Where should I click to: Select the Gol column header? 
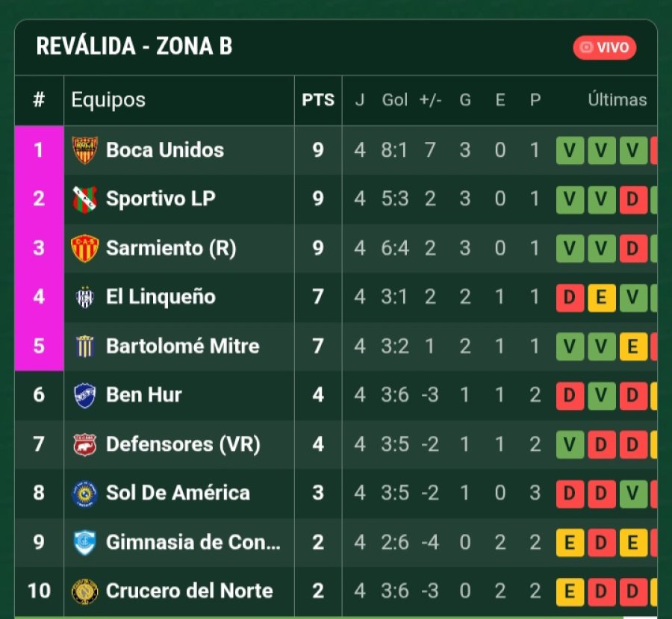(395, 100)
